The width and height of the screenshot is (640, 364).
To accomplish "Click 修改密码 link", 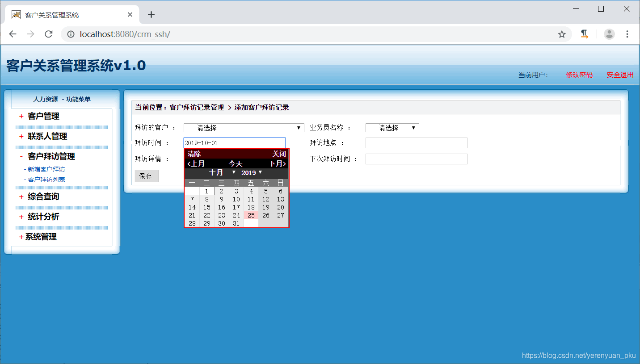I will (579, 75).
